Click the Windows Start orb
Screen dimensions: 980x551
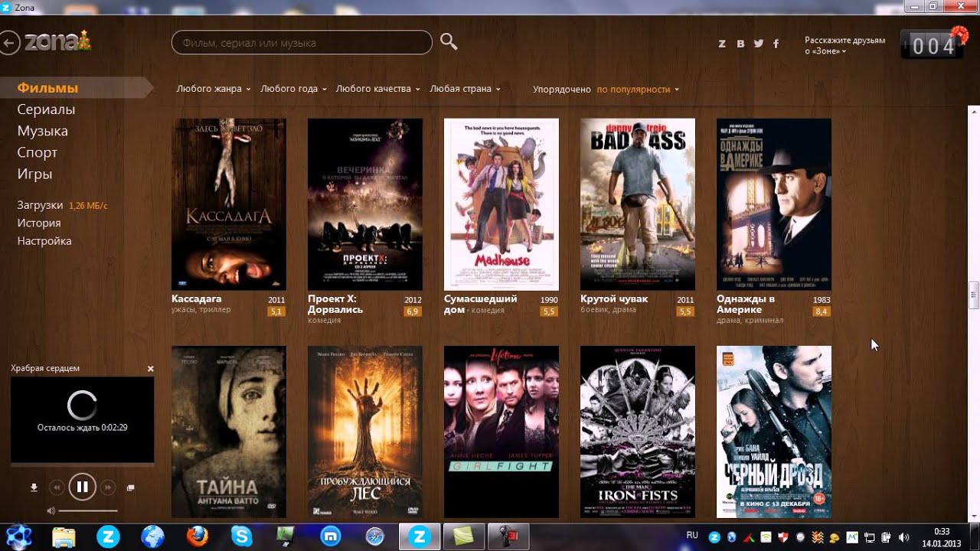click(x=18, y=536)
